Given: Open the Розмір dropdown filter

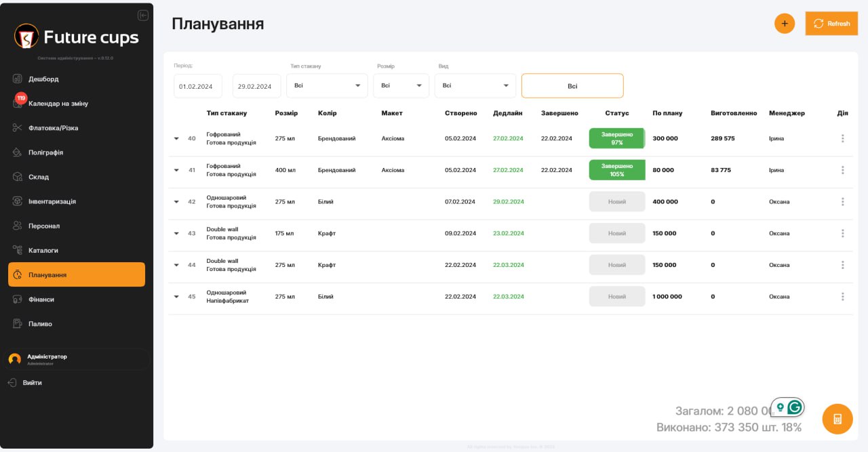Looking at the screenshot, I should point(401,85).
